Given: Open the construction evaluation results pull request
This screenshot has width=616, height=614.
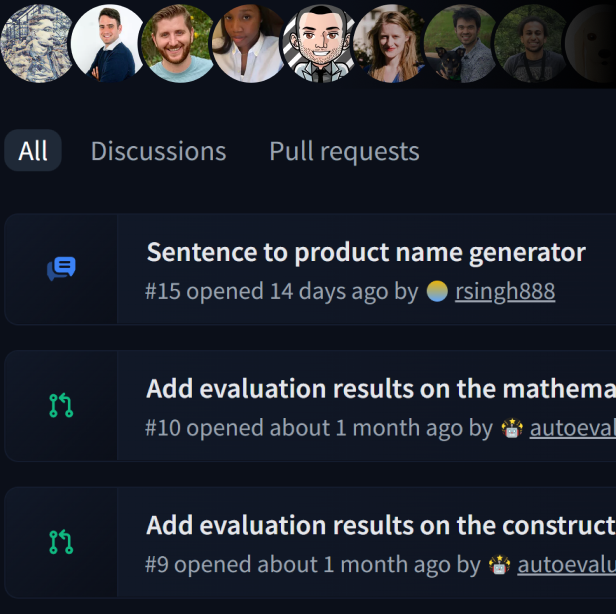Looking at the screenshot, I should (x=380, y=525).
